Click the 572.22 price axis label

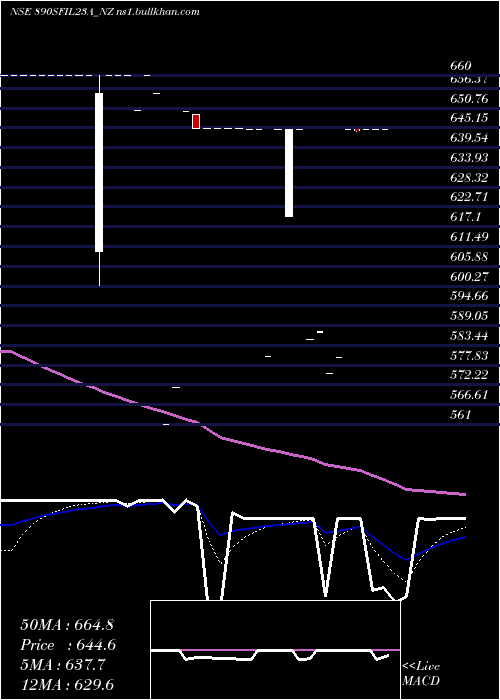(469, 375)
